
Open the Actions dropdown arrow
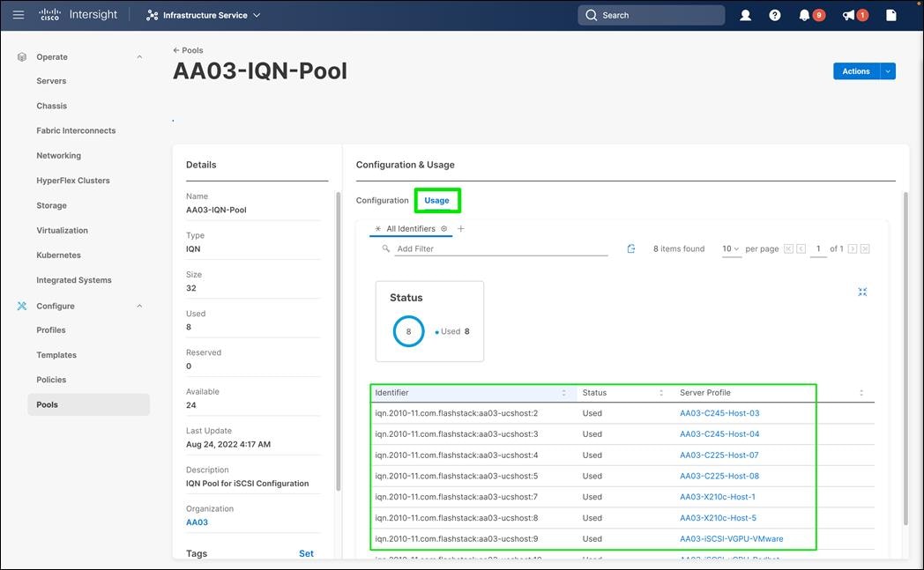coord(887,70)
